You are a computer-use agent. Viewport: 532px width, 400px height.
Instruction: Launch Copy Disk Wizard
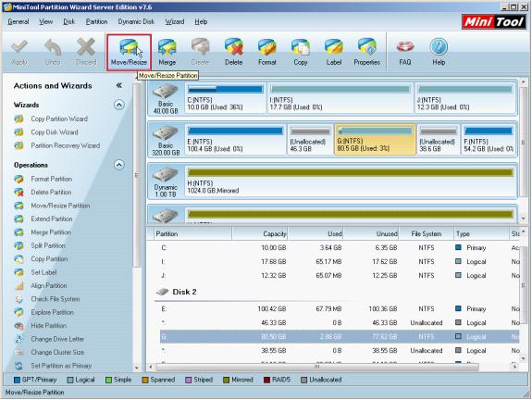point(55,132)
